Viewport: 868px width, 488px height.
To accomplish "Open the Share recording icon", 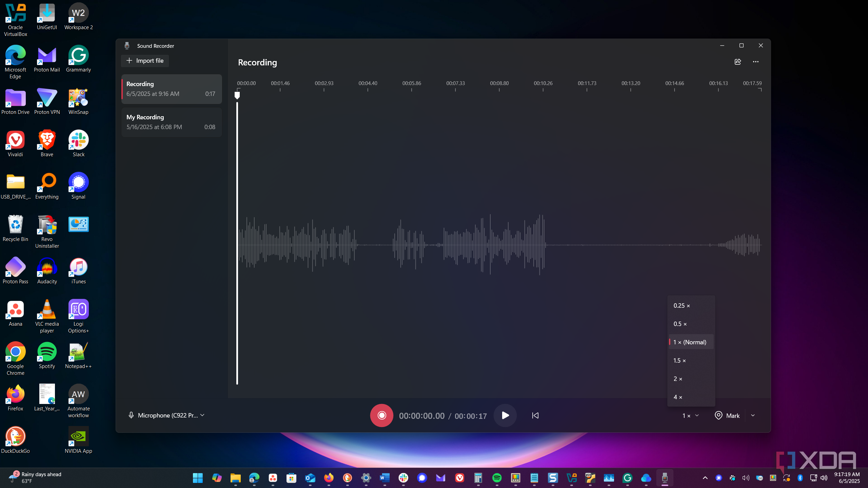I will click(737, 62).
